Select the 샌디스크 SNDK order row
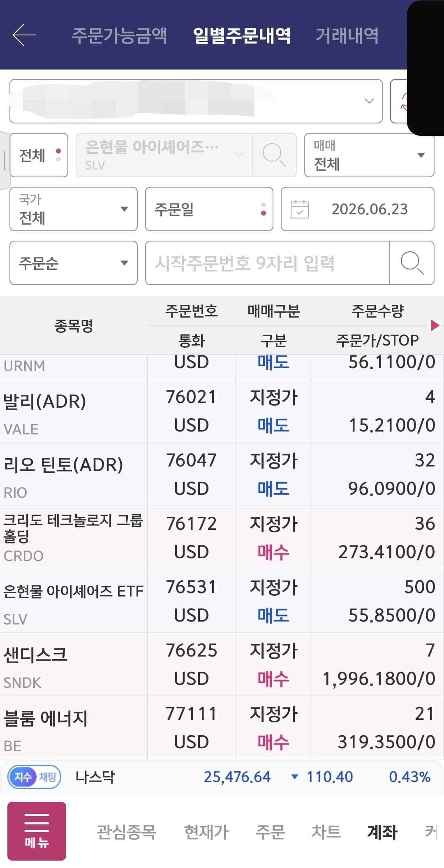The image size is (444, 868). (222, 664)
